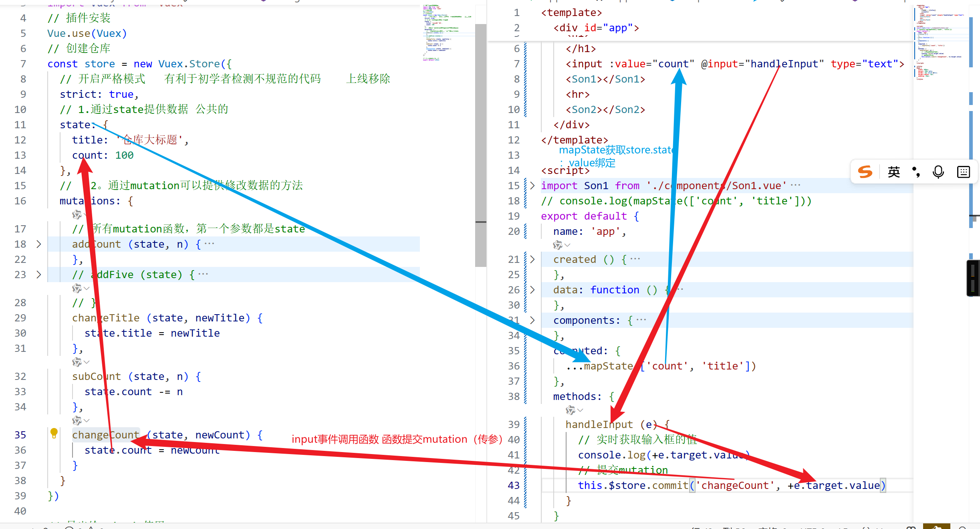The image size is (980, 529).
Task: Expand the folded import Son1 line
Action: coord(532,186)
